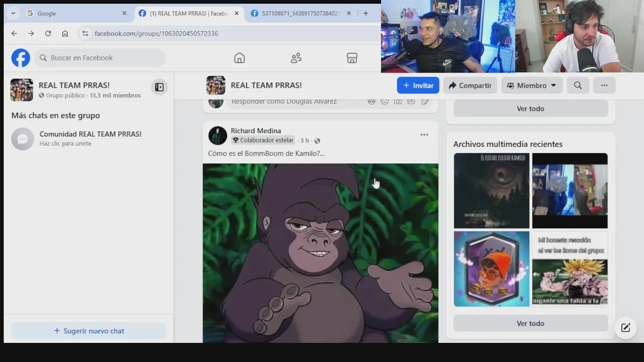This screenshot has width=644, height=362.
Task: Insert emoji in comment reply box
Action: 384,101
